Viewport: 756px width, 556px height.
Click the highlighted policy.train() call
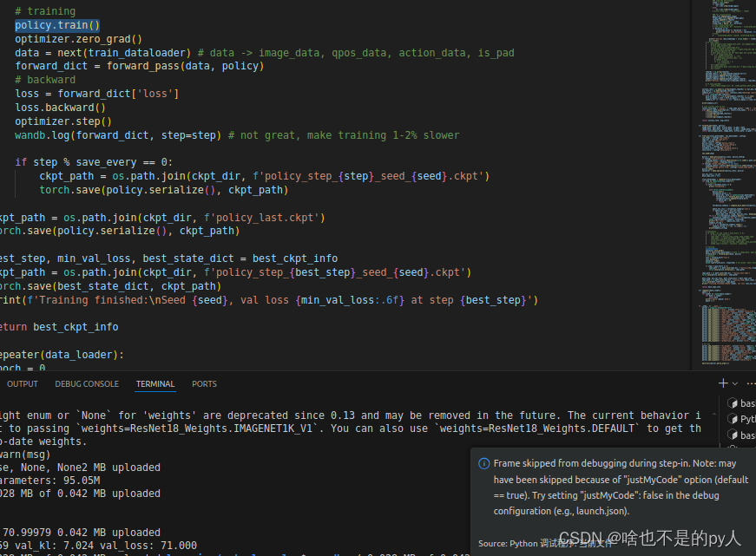[x=56, y=24]
